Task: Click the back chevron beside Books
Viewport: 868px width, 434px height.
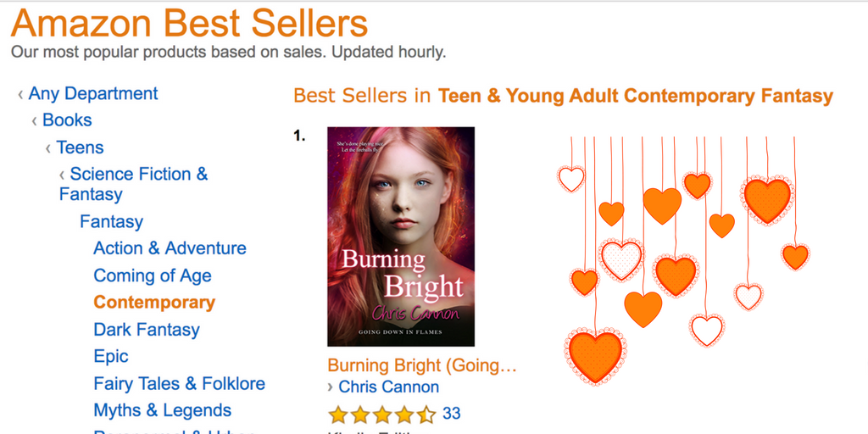Action: click(x=34, y=121)
